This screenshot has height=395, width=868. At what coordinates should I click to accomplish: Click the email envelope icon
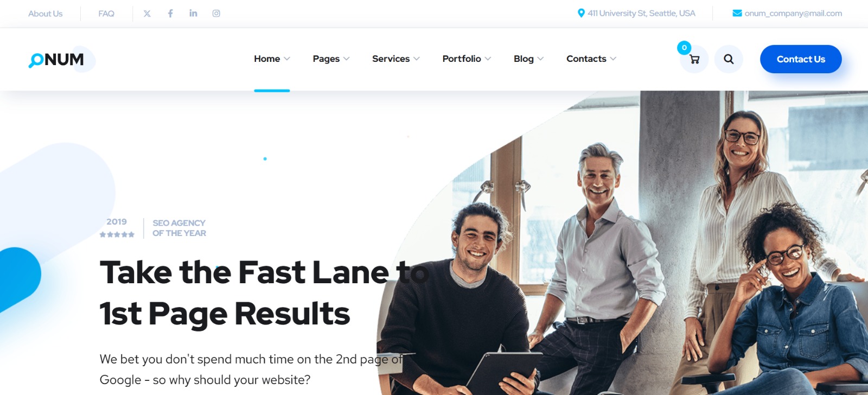pyautogui.click(x=737, y=13)
